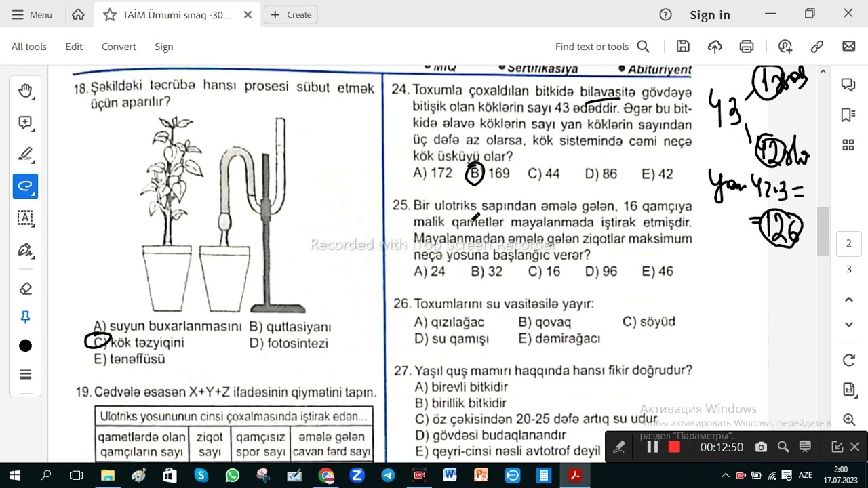Image resolution: width=868 pixels, height=488 pixels.
Task: Open the comments panel on right rail
Action: click(848, 85)
